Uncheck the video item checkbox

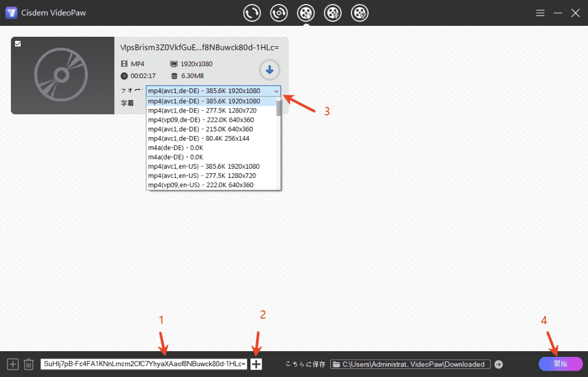(18, 44)
